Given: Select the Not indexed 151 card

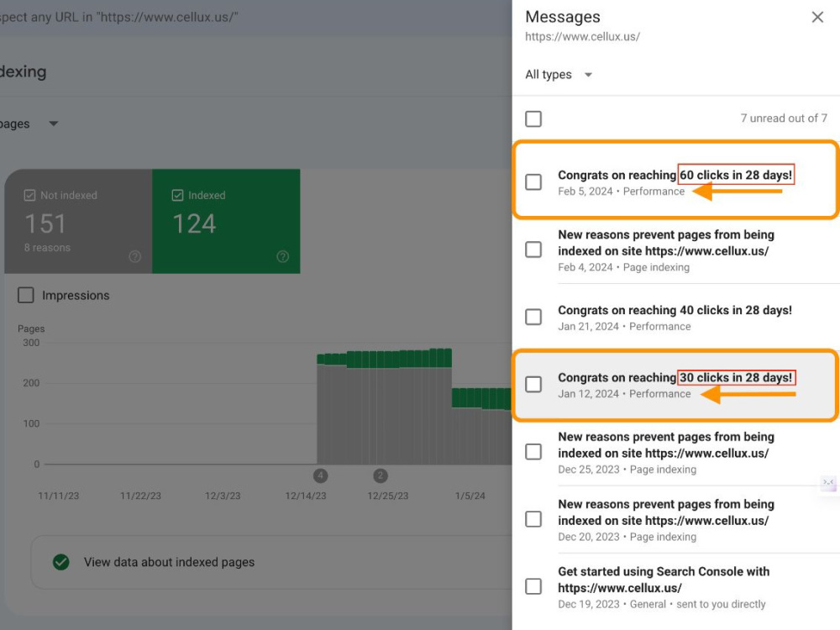Looking at the screenshot, I should point(78,221).
